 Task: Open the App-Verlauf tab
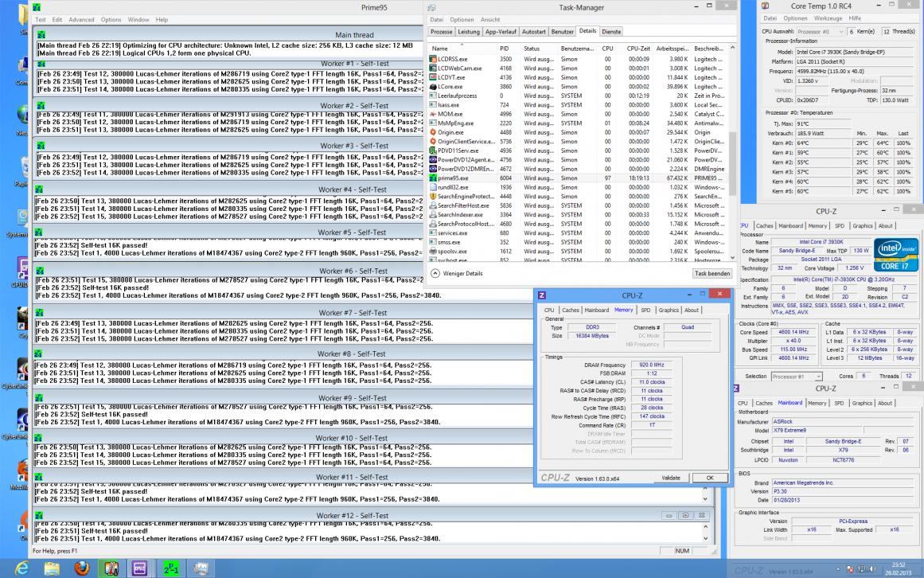(501, 32)
